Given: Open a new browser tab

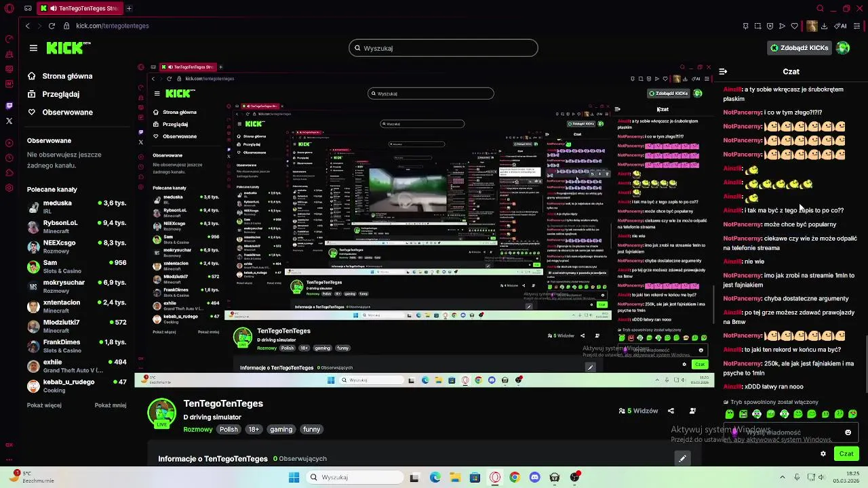Looking at the screenshot, I should [129, 9].
